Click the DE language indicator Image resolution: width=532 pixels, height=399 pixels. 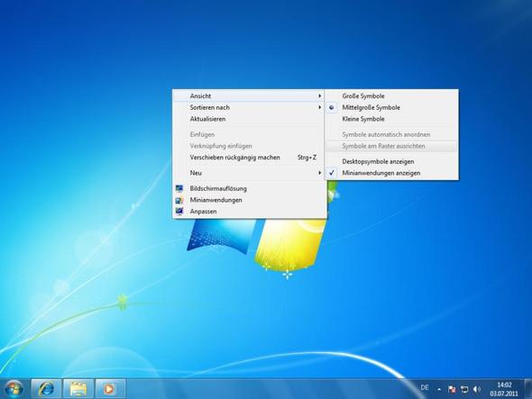[425, 387]
